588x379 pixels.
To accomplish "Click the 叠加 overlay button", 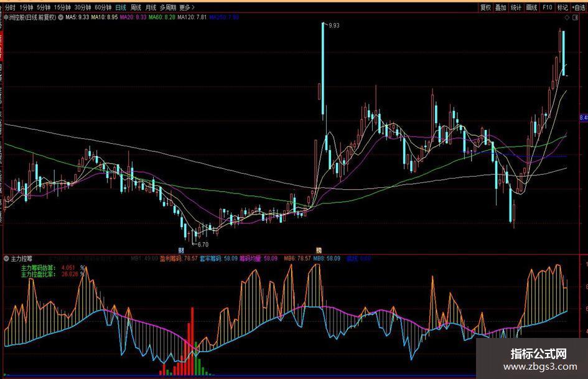I will (501, 7).
